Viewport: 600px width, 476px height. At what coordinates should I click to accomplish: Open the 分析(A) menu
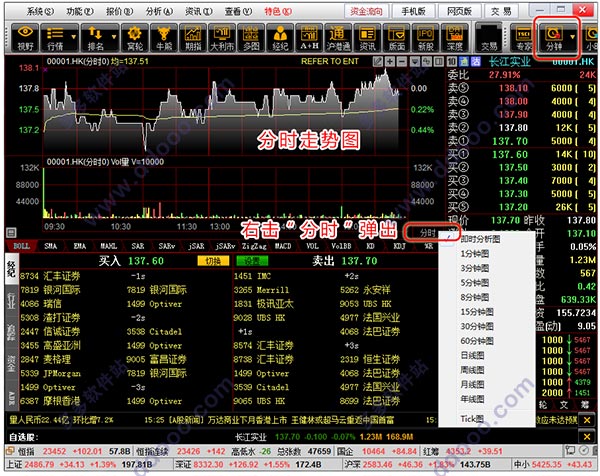click(159, 11)
